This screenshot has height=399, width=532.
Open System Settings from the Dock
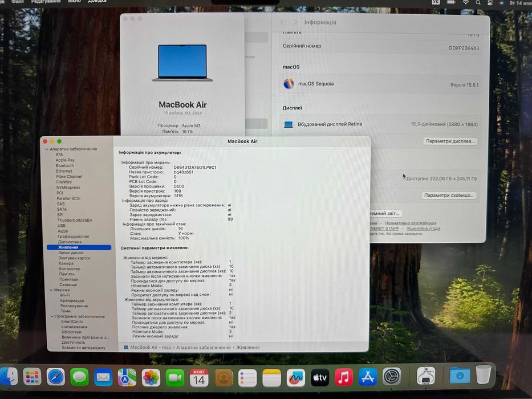click(392, 377)
